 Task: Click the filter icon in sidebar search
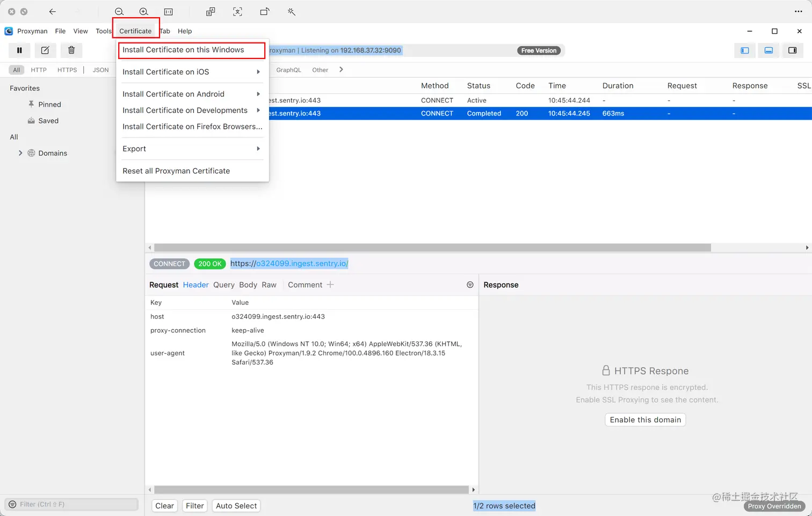pyautogui.click(x=12, y=504)
